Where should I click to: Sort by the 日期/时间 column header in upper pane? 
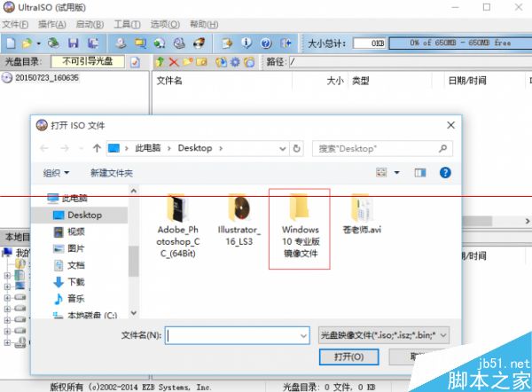467,81
